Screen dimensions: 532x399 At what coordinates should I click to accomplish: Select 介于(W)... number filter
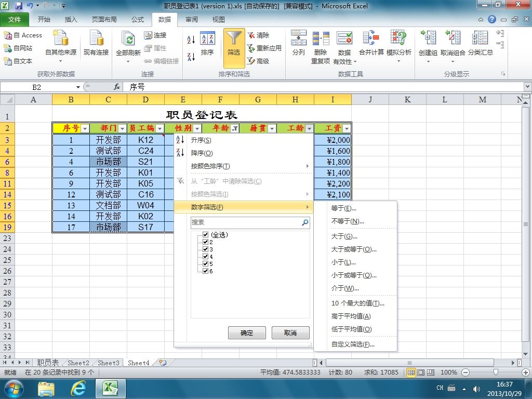coord(355,288)
